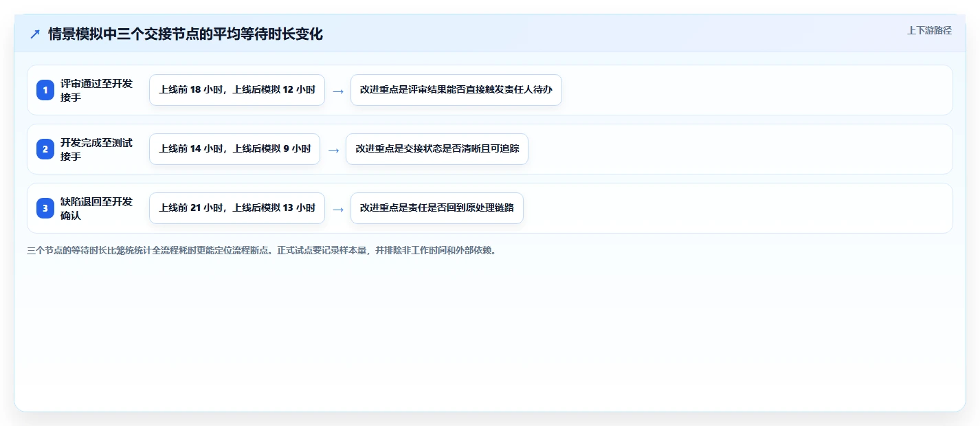980x426 pixels.
Task: Click the chip 上线前 14 小时，上线后模拟 9 小时
Action: click(x=234, y=149)
